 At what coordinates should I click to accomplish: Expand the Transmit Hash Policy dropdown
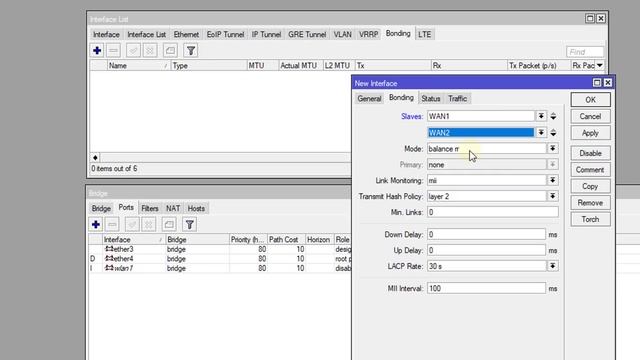pyautogui.click(x=552, y=196)
